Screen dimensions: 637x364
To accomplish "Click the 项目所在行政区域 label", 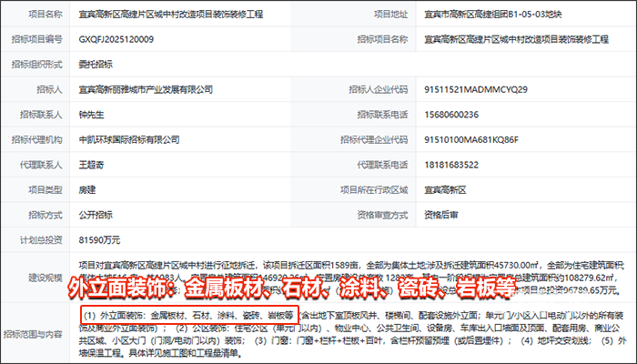I will 374,189.
